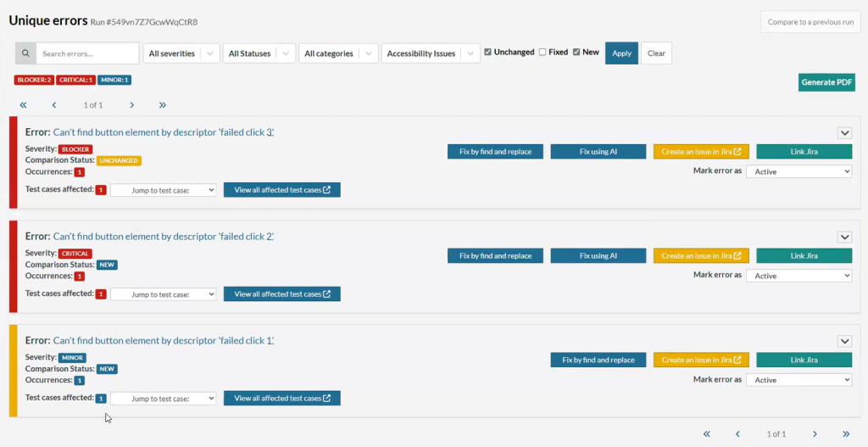Uncheck the Unchanged filter checkbox
This screenshot has width=868, height=447.
(x=487, y=53)
